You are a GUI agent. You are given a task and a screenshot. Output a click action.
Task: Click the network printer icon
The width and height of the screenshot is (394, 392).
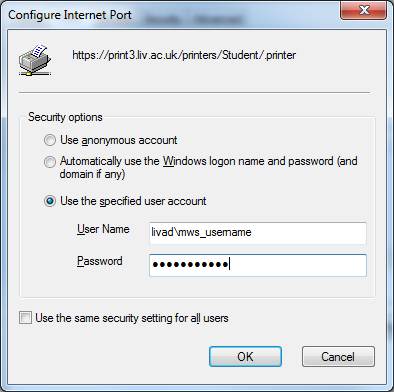[35, 59]
